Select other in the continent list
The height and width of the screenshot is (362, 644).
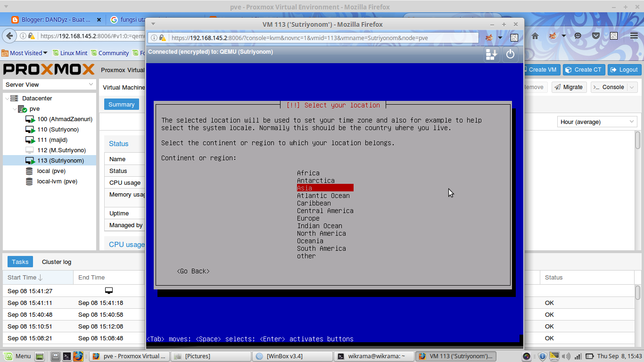click(306, 256)
